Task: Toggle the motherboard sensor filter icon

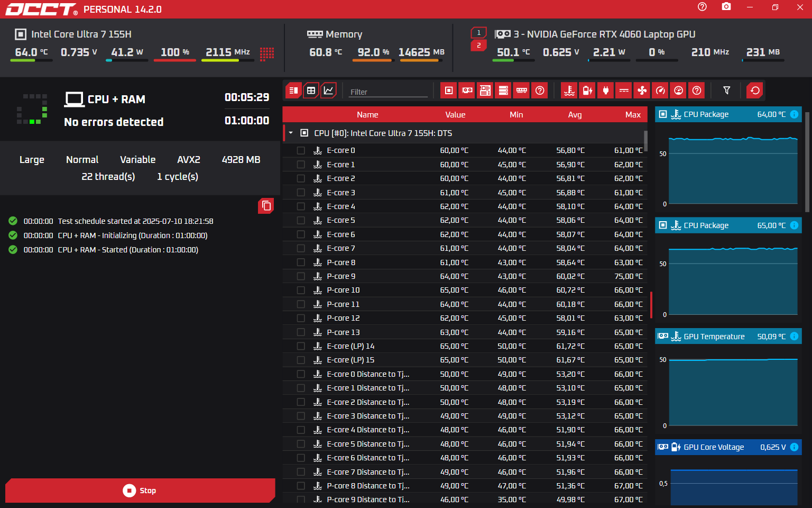Action: tap(485, 90)
